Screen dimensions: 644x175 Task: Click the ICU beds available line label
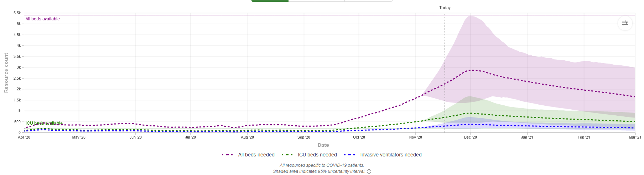coord(44,123)
